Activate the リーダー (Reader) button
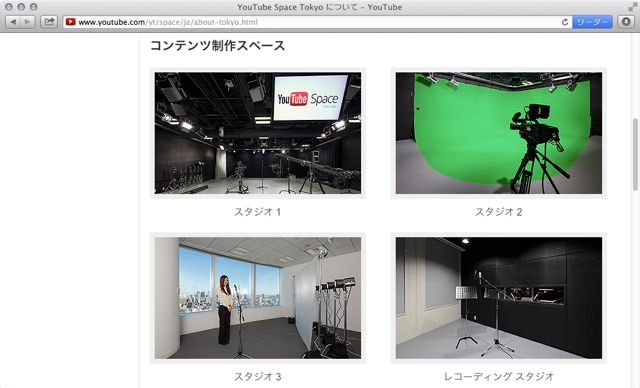640x388 pixels. 592,22
